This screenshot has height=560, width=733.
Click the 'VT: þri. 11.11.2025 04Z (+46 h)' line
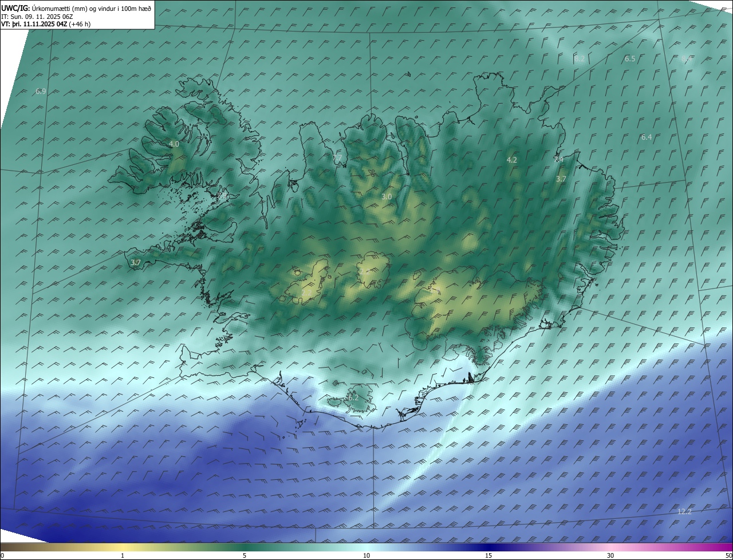click(x=46, y=24)
